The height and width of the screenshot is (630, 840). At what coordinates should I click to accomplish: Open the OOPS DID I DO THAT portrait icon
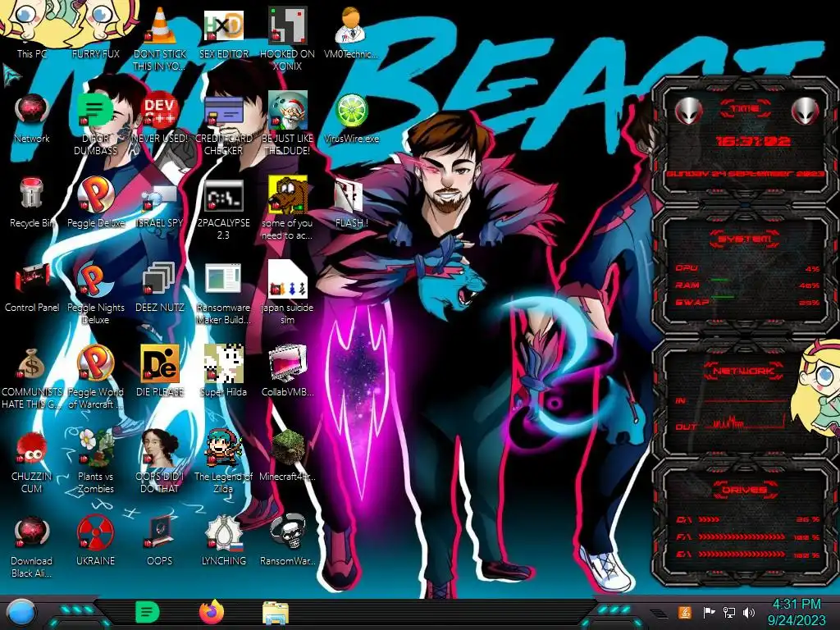(x=160, y=461)
